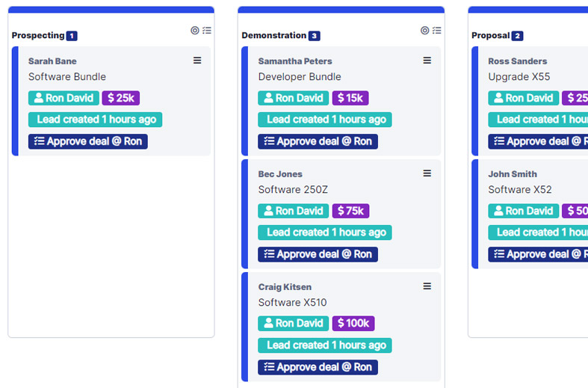Click checklist icon in Demonstration column header
The height and width of the screenshot is (388, 588).
click(437, 31)
